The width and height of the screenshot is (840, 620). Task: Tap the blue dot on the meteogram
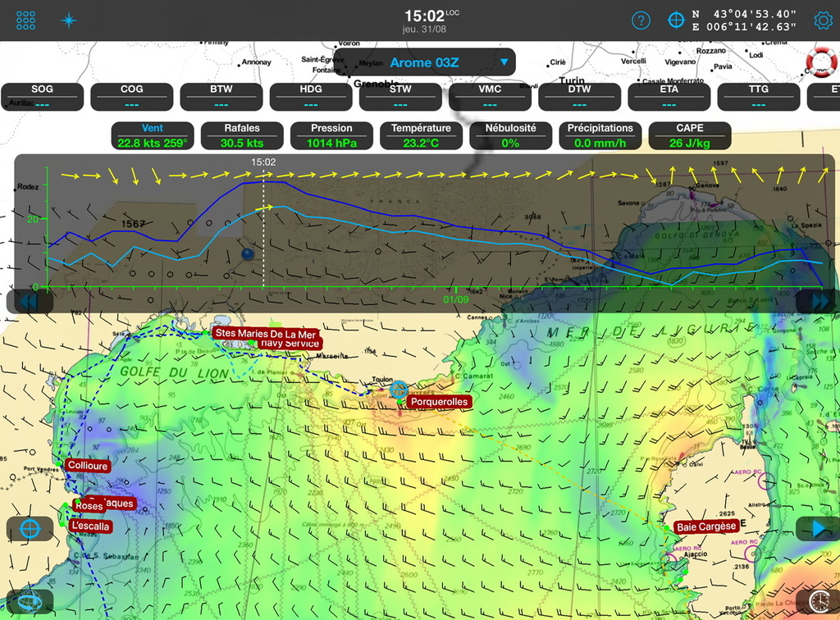(x=248, y=253)
